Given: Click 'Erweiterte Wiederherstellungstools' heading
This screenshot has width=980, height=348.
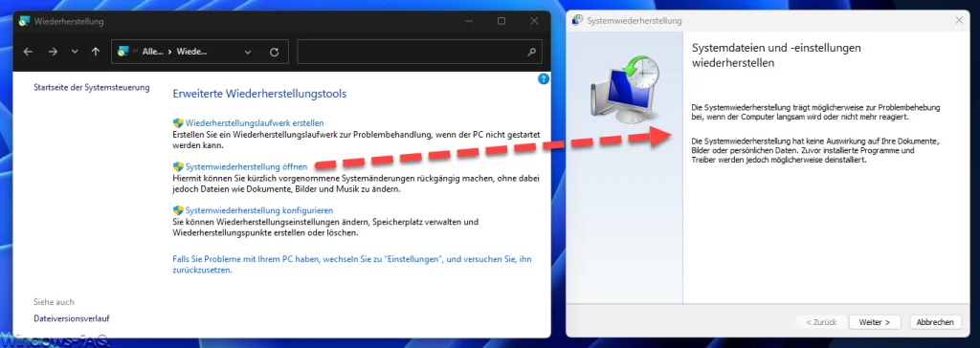Looking at the screenshot, I should 259,94.
